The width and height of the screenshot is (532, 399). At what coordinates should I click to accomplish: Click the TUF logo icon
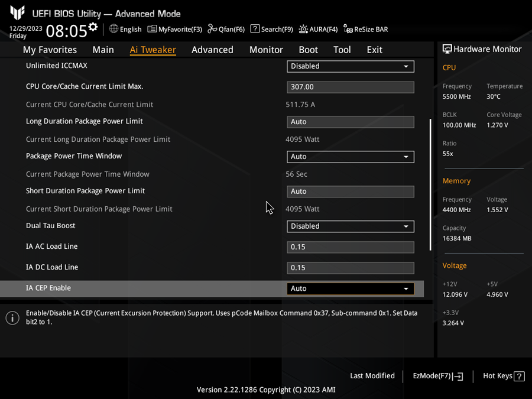pyautogui.click(x=17, y=12)
